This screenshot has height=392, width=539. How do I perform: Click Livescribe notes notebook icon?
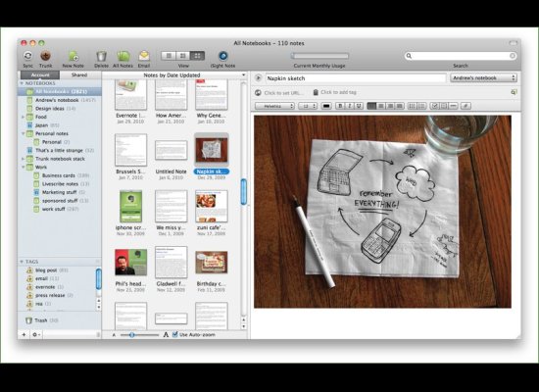36,184
